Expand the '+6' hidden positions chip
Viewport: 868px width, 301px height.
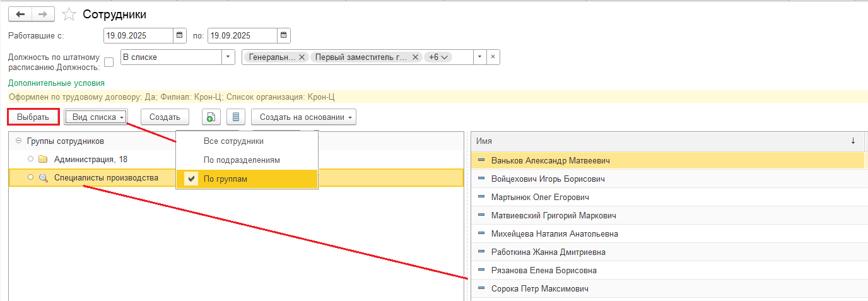click(x=438, y=57)
